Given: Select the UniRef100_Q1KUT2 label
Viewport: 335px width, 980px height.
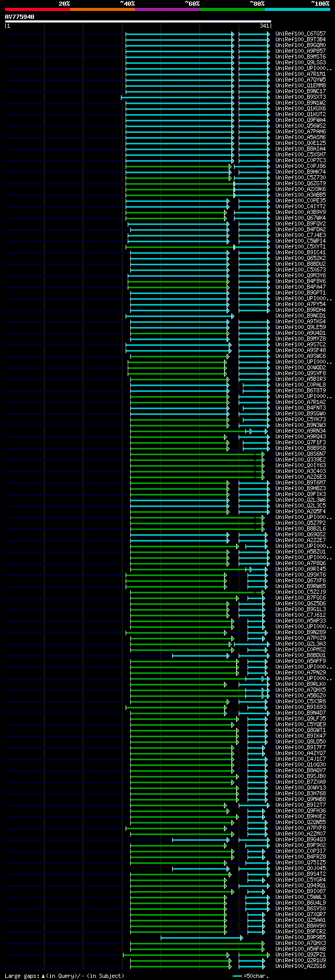Looking at the screenshot, I should 300,114.
